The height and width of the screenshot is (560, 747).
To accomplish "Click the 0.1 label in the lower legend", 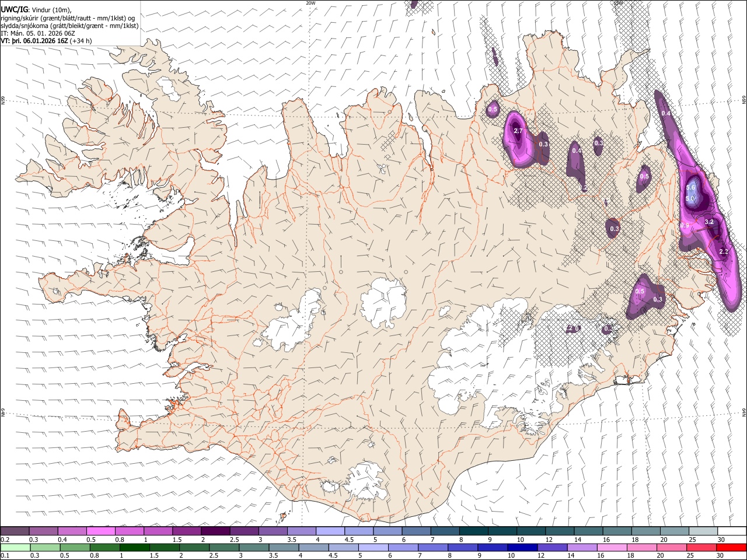I will 4,555.
